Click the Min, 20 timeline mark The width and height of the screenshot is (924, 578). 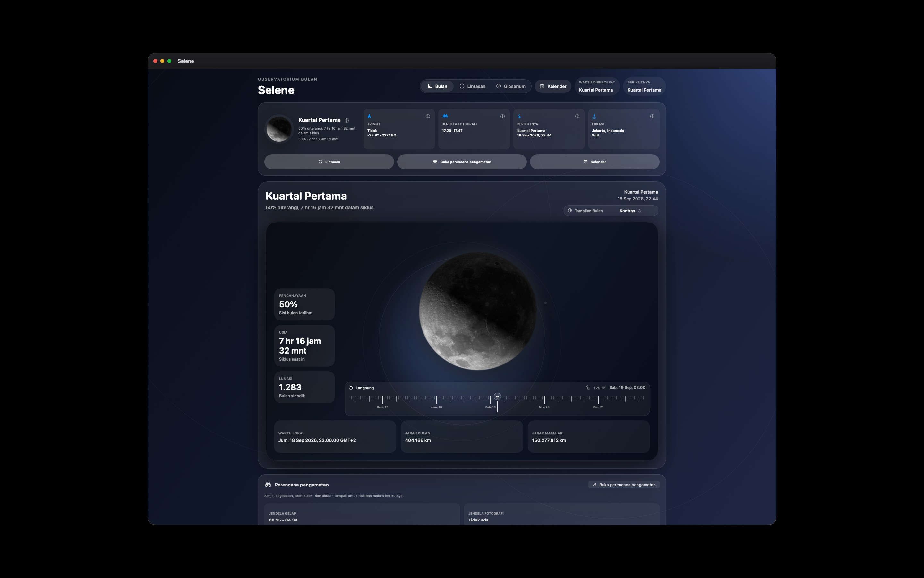tap(544, 407)
